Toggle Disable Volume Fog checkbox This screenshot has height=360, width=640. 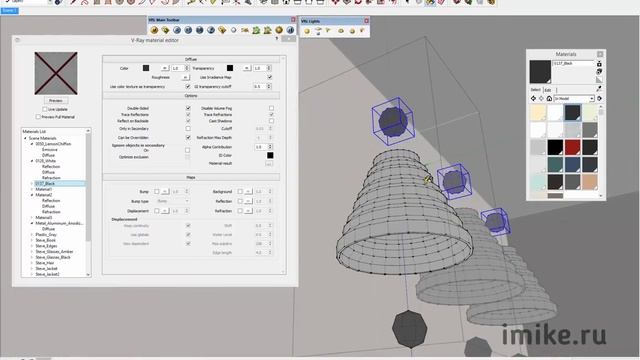[x=271, y=108]
